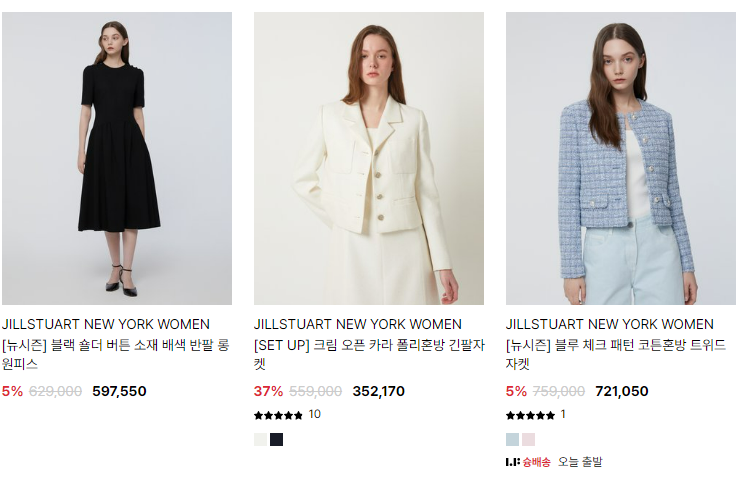Click the brand name above the cream jacket
The image size is (741, 493).
pyautogui.click(x=358, y=324)
